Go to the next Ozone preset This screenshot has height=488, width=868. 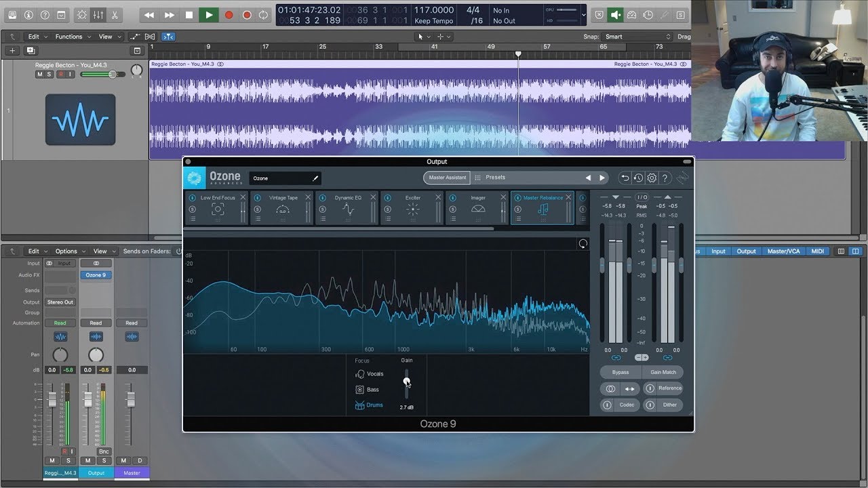pyautogui.click(x=601, y=178)
